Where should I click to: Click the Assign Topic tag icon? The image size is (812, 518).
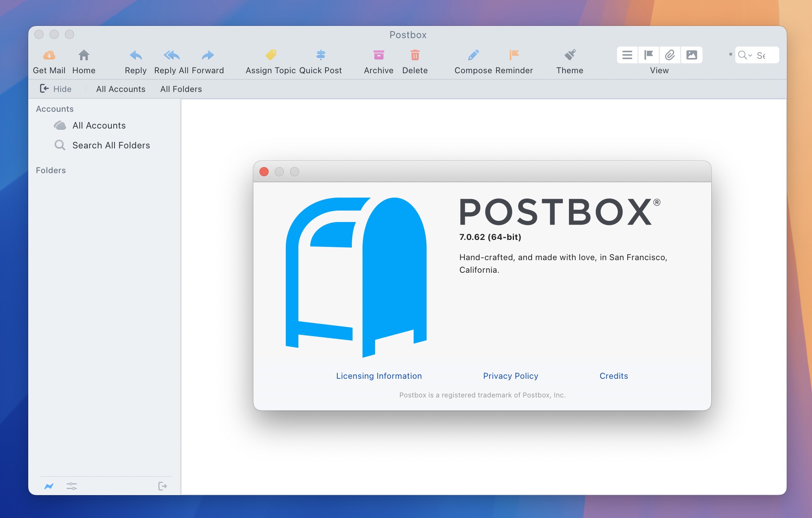click(x=271, y=55)
